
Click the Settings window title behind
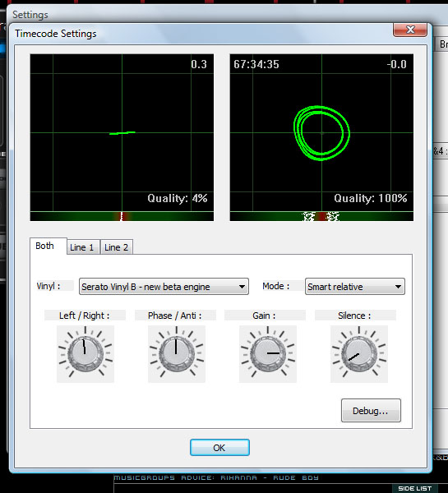coord(30,15)
